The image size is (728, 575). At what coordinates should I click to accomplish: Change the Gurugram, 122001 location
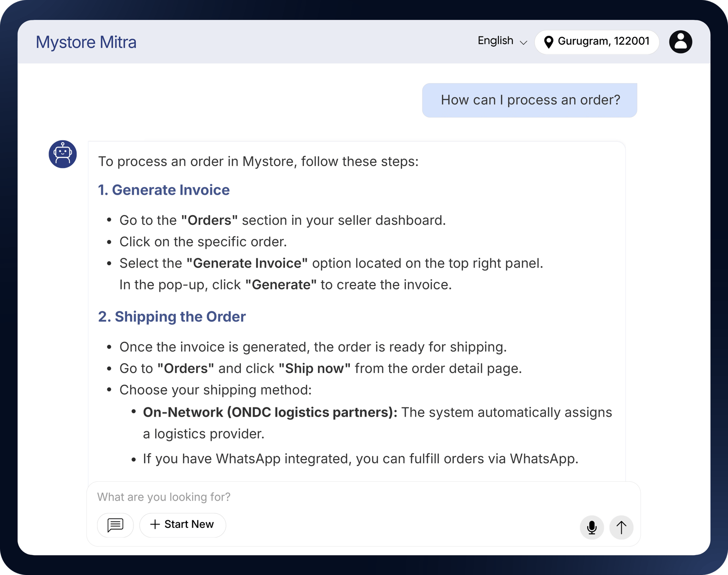[603, 41]
